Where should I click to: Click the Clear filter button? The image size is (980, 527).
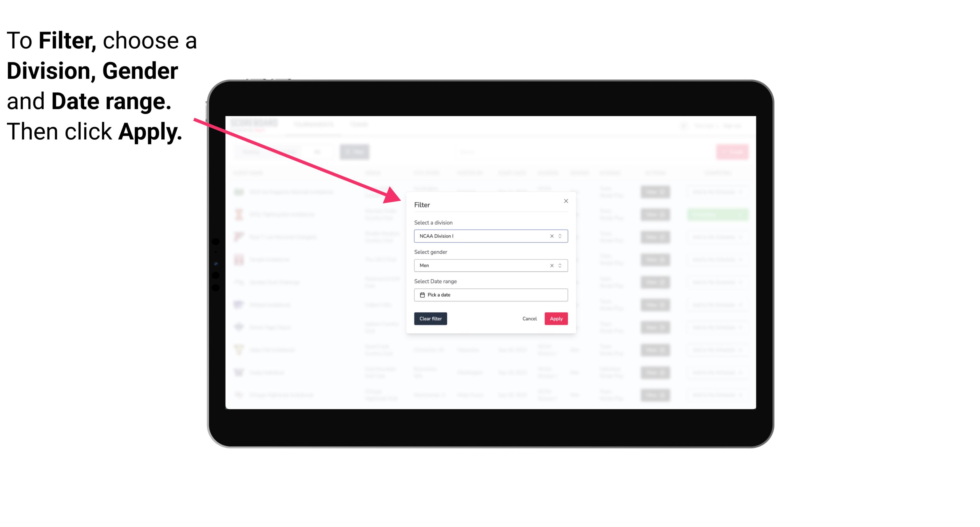pos(431,319)
